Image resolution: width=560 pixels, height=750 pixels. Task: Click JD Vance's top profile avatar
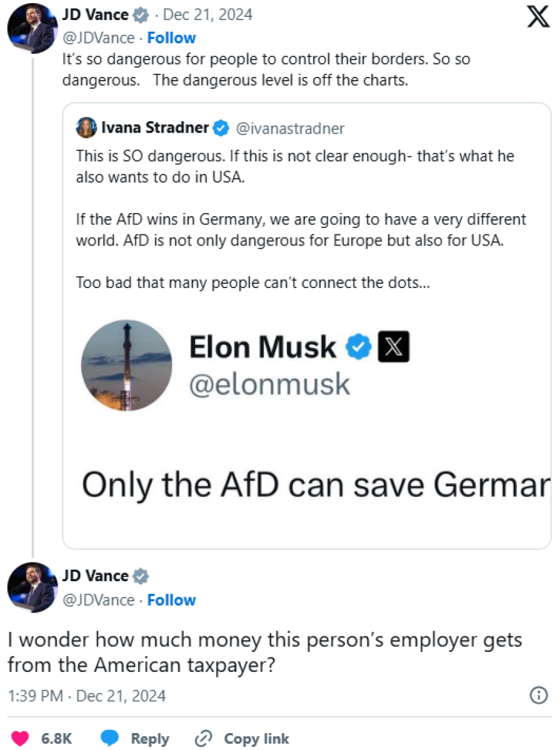32,28
